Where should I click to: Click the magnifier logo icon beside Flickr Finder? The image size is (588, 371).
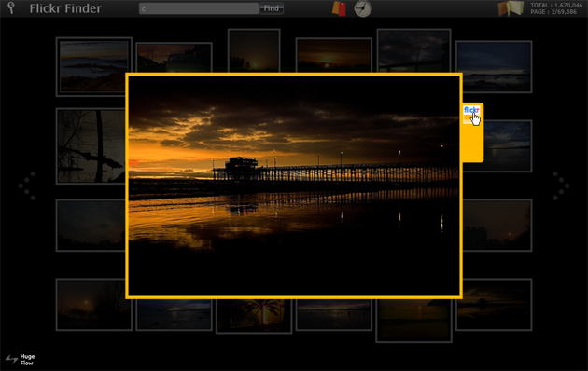tap(11, 7)
